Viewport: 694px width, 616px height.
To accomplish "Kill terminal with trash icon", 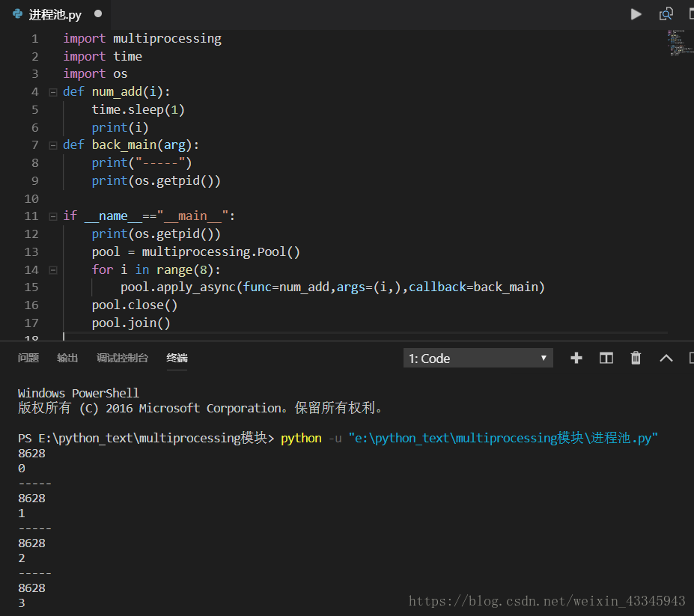I will [636, 358].
